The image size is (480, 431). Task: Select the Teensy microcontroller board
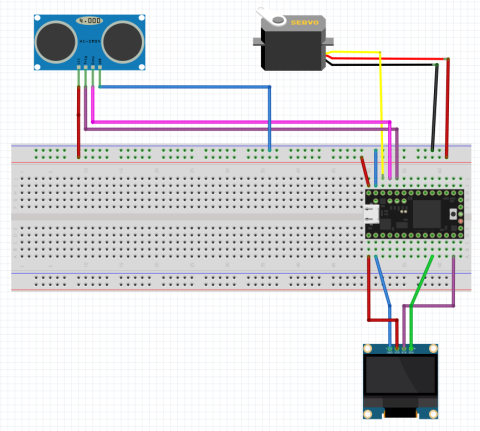pyautogui.click(x=414, y=214)
